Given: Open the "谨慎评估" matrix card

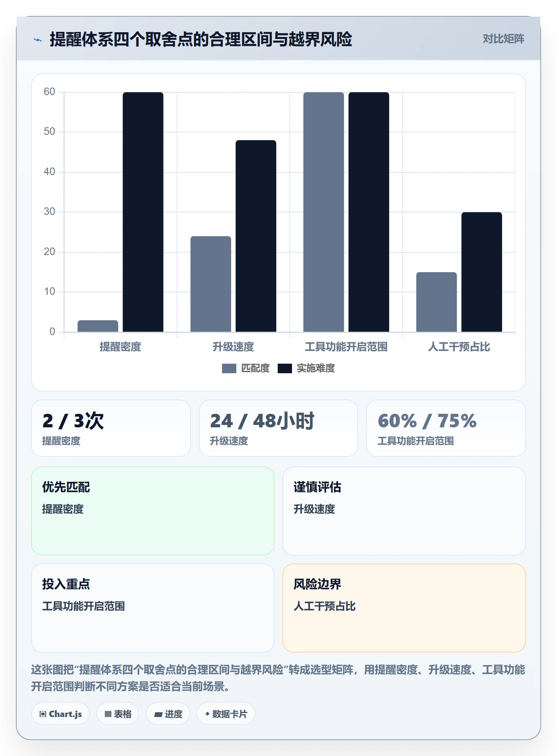Looking at the screenshot, I should 404,511.
